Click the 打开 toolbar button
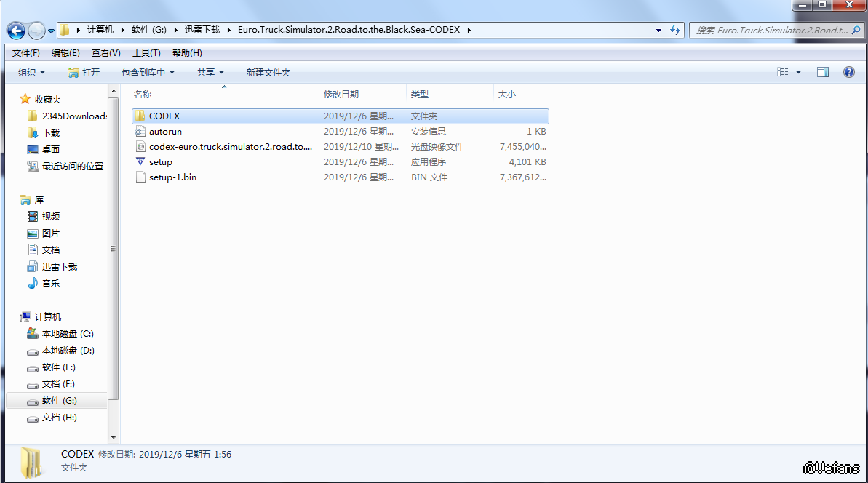The width and height of the screenshot is (868, 483). [84, 73]
